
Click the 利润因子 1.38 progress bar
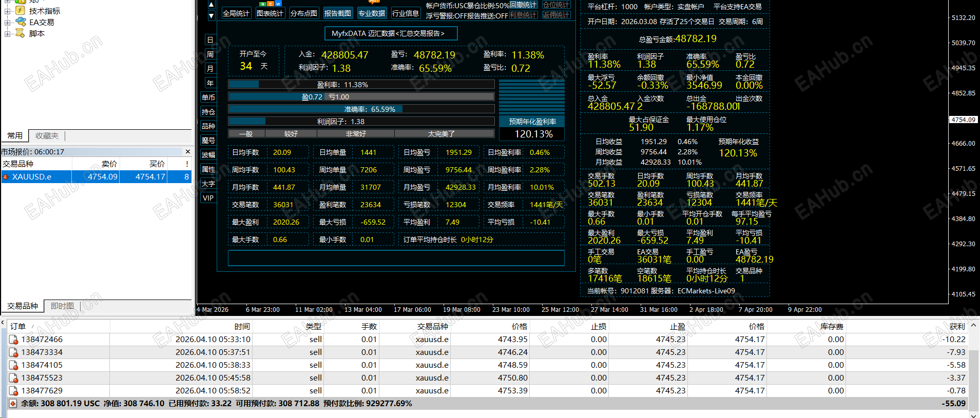361,122
